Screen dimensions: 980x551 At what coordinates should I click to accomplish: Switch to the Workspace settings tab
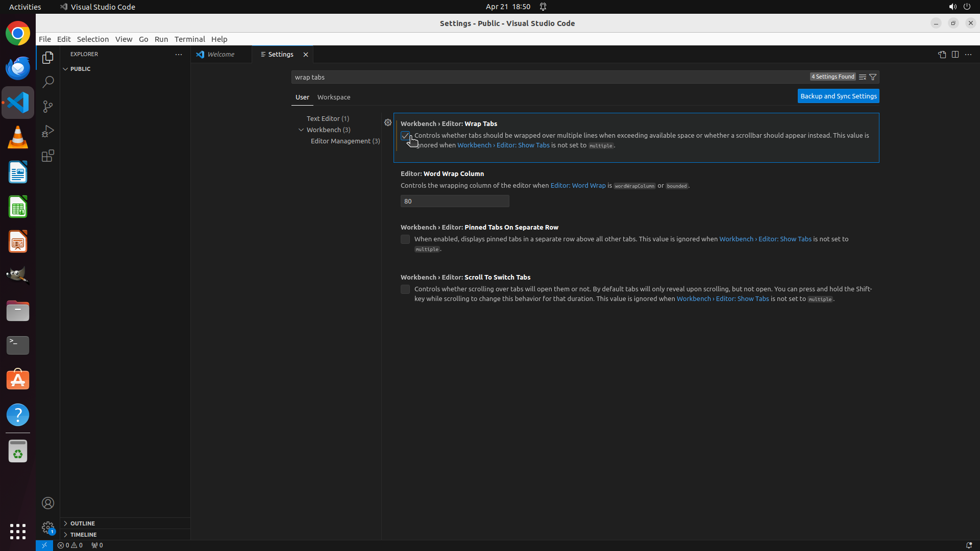pyautogui.click(x=334, y=97)
